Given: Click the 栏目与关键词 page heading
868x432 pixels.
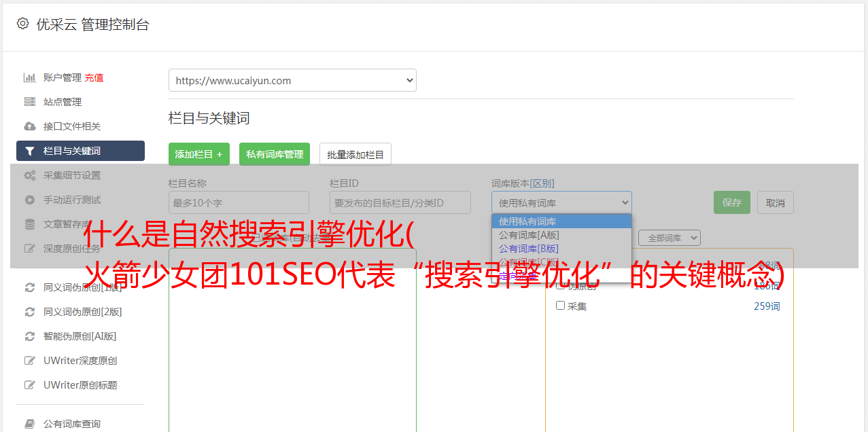Looking at the screenshot, I should pyautogui.click(x=209, y=118).
